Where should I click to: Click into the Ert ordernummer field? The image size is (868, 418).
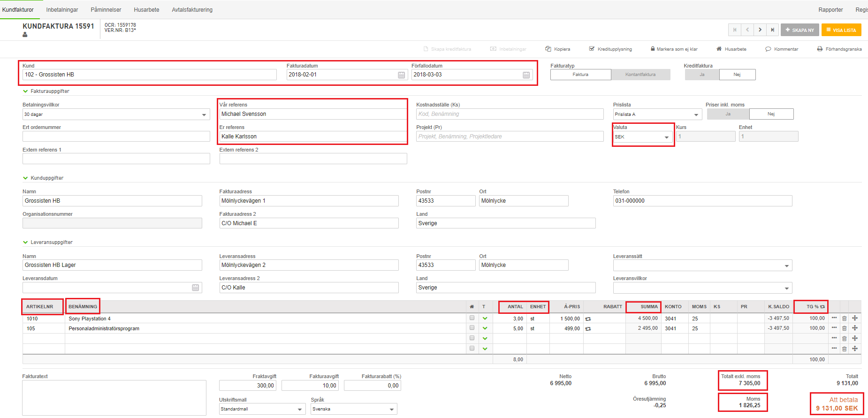click(x=116, y=137)
